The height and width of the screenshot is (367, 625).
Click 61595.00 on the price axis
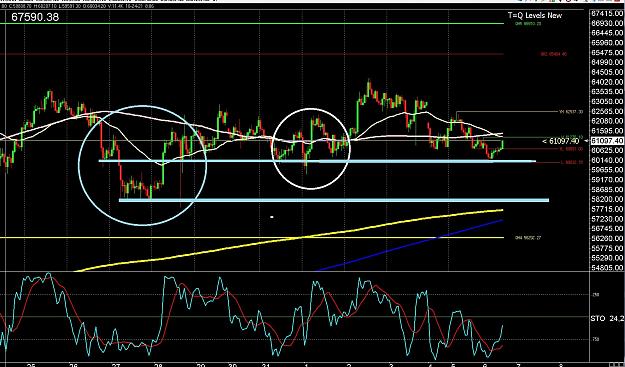click(x=607, y=131)
